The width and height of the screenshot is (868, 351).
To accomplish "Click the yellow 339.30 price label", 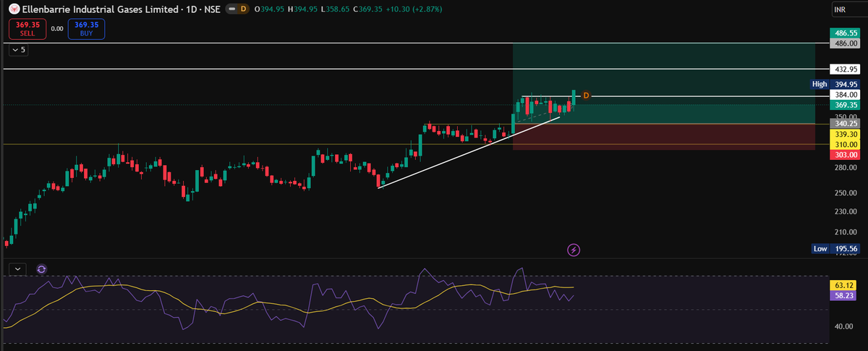I will [844, 134].
